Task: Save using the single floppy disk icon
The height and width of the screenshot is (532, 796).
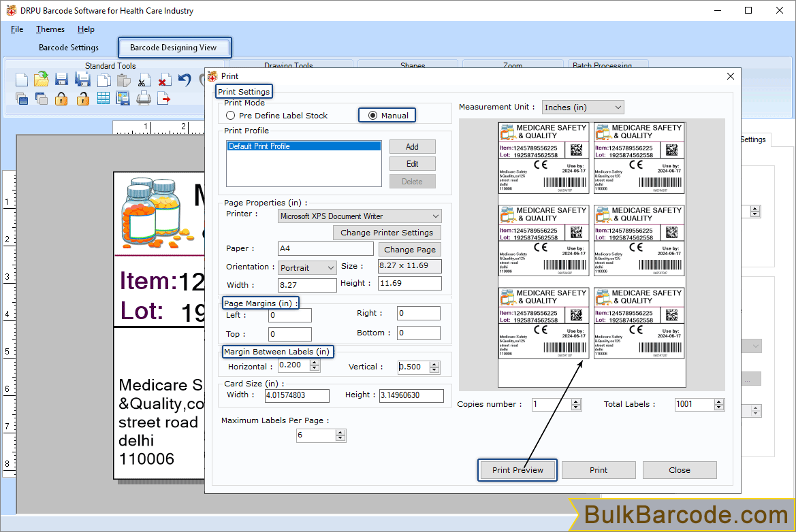Action: (x=61, y=80)
